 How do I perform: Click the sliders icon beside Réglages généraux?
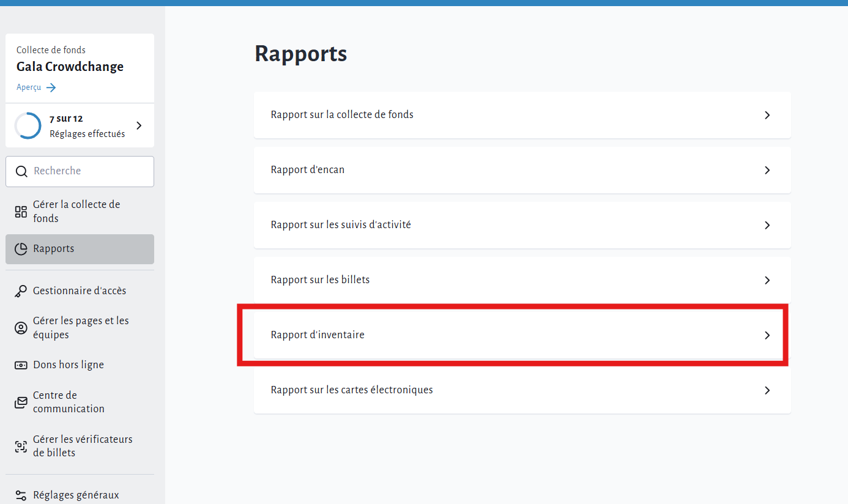tap(21, 495)
